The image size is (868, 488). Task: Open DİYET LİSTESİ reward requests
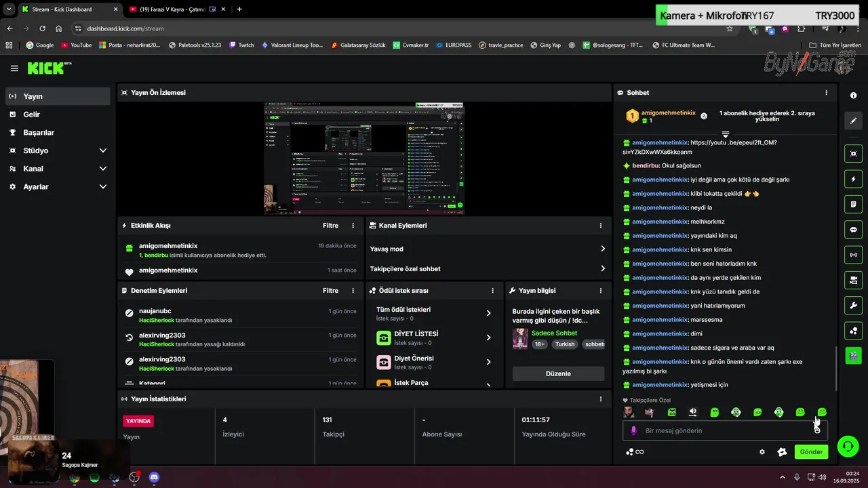click(x=434, y=338)
